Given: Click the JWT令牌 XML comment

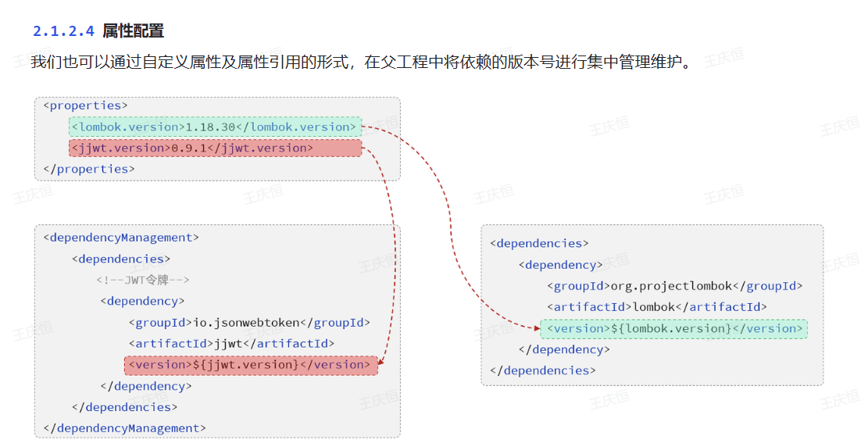Looking at the screenshot, I should click(x=143, y=280).
